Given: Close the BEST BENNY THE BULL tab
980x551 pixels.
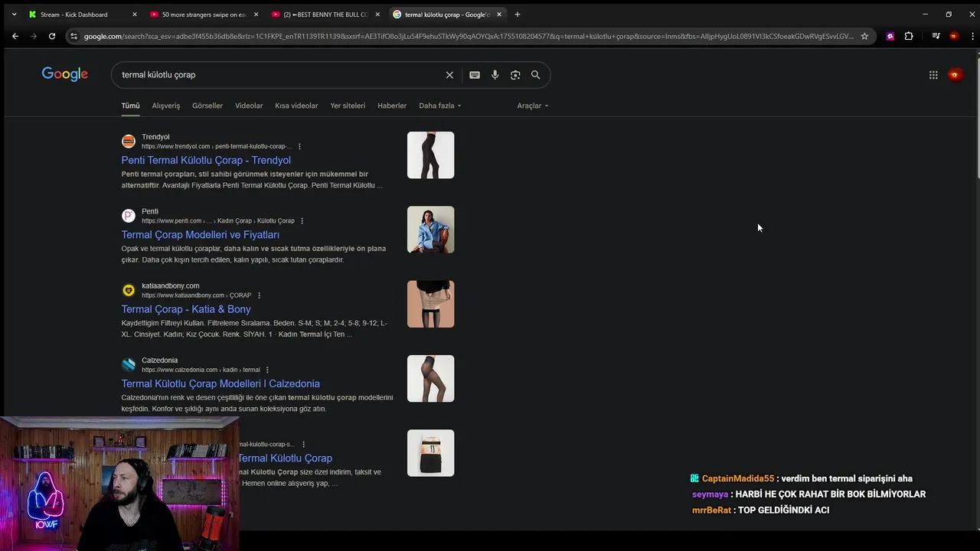Looking at the screenshot, I should [x=377, y=15].
